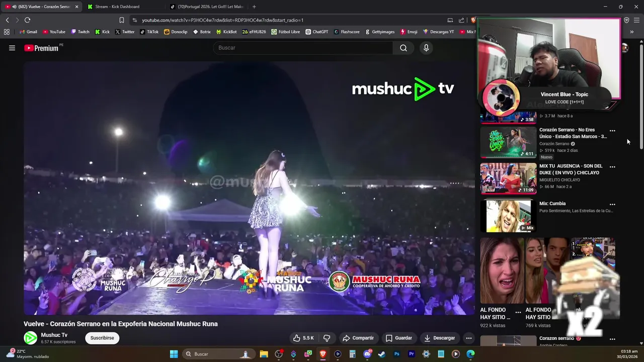Image resolution: width=644 pixels, height=362 pixels.
Task: Open the Twitch bookmark
Action: click(80, 32)
